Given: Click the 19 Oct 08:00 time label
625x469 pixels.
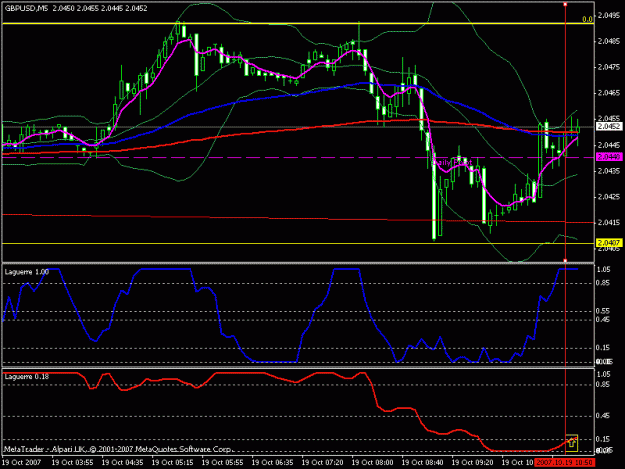Looking at the screenshot, I should coord(372,463).
